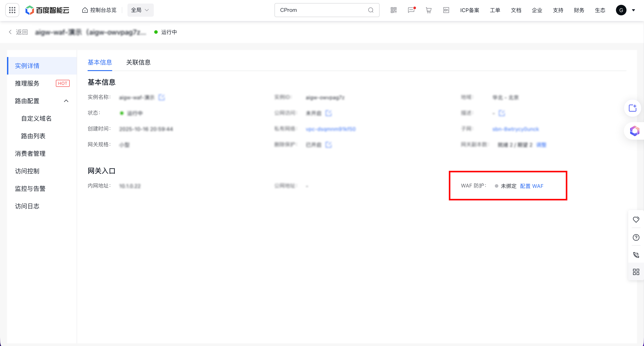Viewport: 644px width, 346px height.
Task: Open the account avatar dropdown arrow
Action: coord(633,10)
